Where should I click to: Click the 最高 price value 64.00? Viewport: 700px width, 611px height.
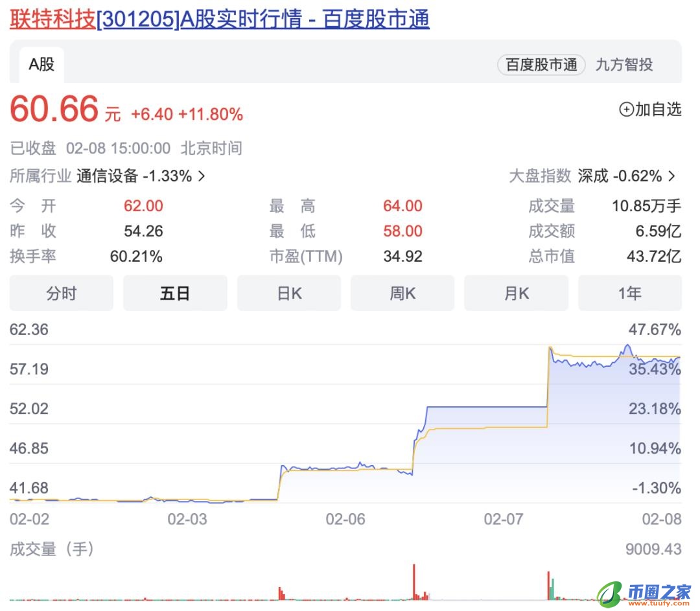pos(403,205)
